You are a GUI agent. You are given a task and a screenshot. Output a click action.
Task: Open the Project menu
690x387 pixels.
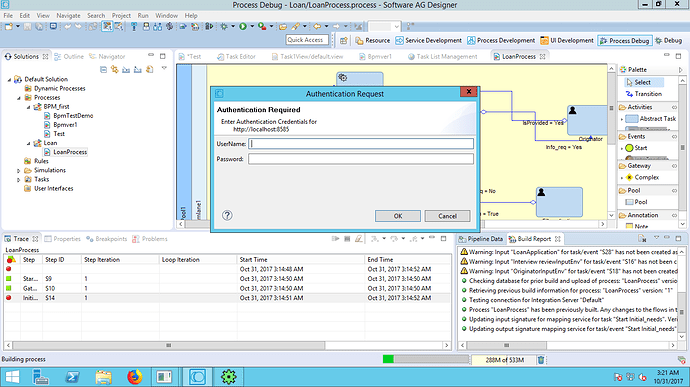(x=121, y=15)
